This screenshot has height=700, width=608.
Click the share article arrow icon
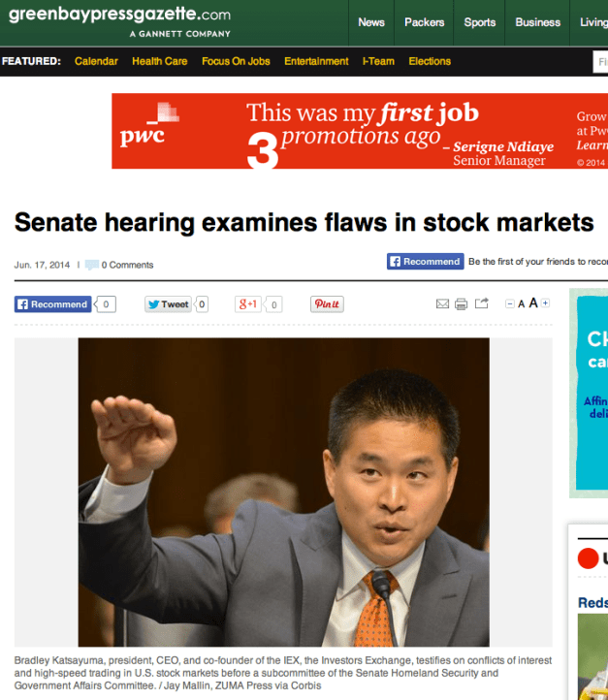coord(481,303)
